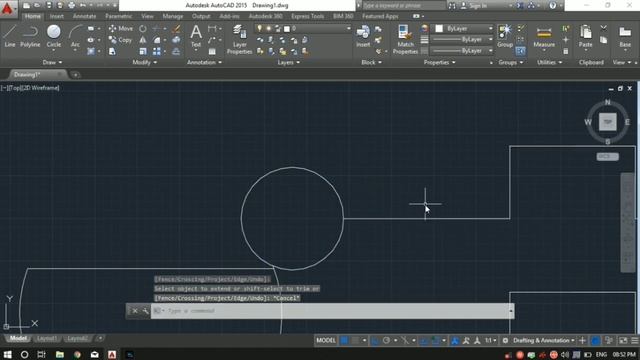Click the Insert block tool
This screenshot has height=360, width=640.
(x=363, y=36)
